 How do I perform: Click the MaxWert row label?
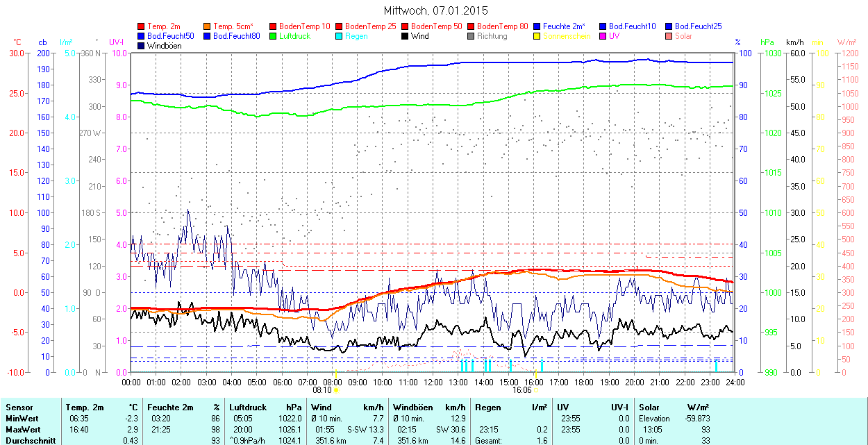click(x=23, y=430)
